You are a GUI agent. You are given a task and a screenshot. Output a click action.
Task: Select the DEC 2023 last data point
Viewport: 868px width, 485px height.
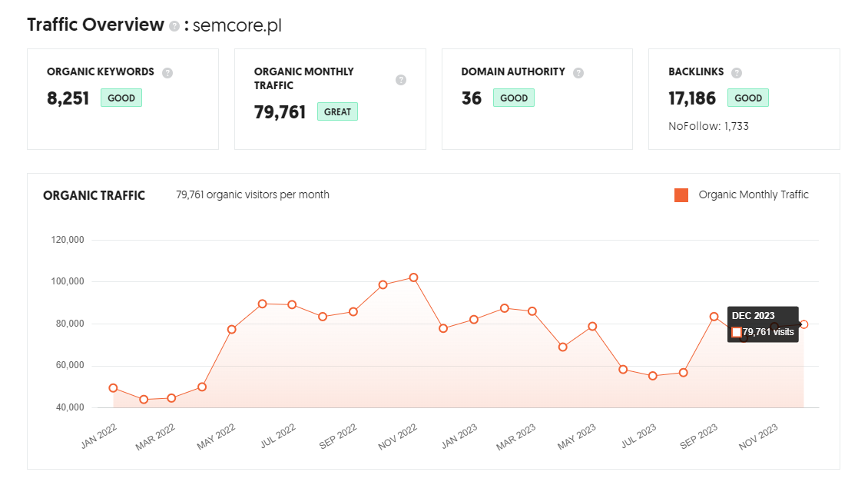pos(803,324)
